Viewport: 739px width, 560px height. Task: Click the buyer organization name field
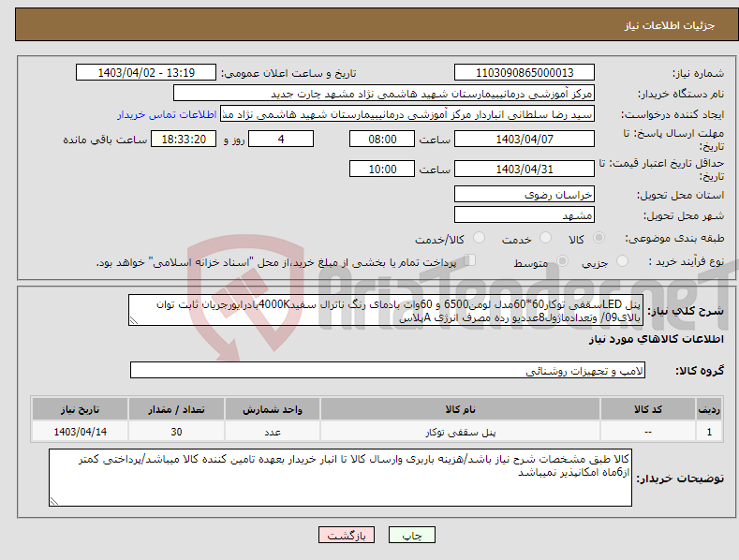[384, 93]
